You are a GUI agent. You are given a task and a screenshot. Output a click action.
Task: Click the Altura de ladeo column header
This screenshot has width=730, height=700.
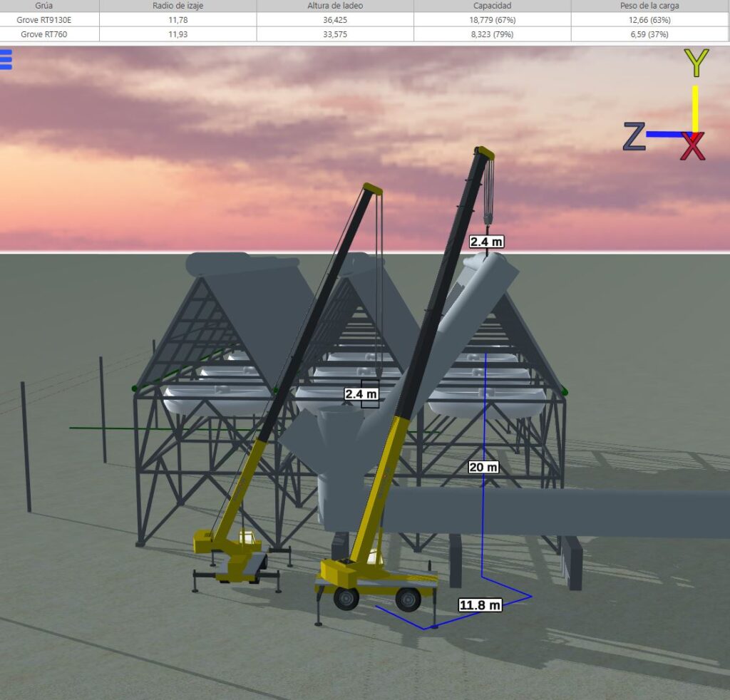[x=335, y=6]
